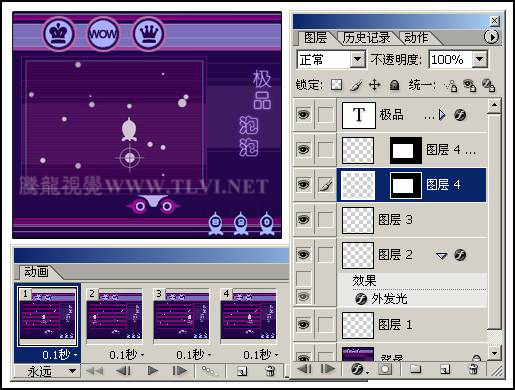
Task: Duplicate current frame in animation panel
Action: pos(241,371)
